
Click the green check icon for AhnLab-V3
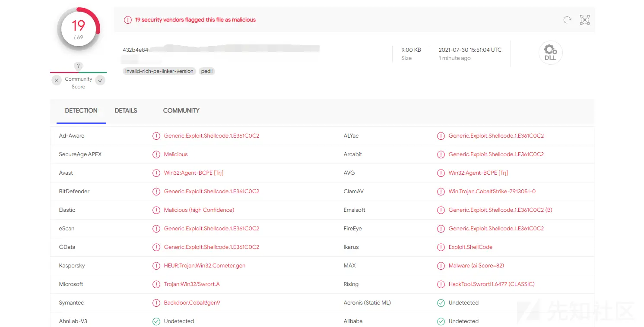click(x=156, y=321)
